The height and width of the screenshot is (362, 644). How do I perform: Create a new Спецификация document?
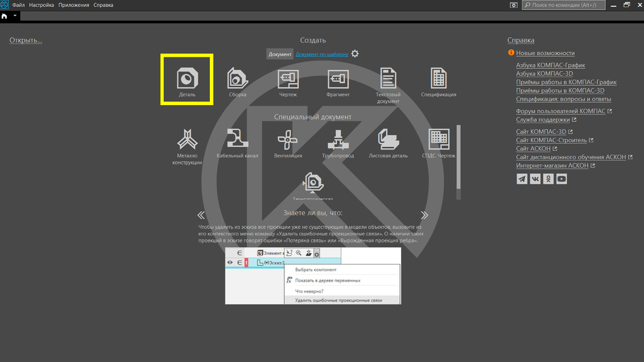438,82
